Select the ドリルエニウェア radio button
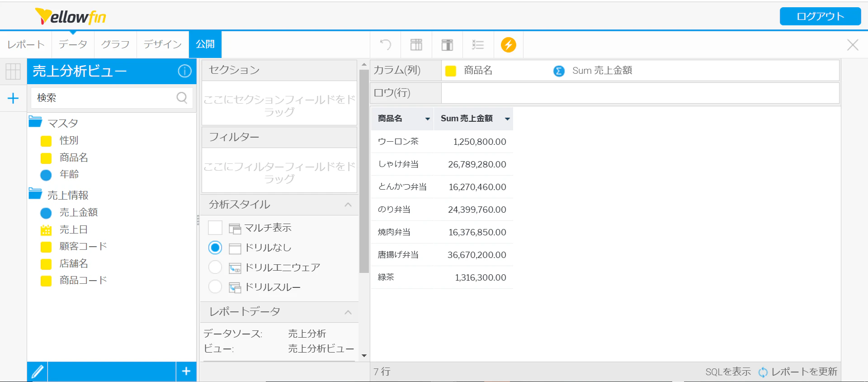 pos(215,267)
